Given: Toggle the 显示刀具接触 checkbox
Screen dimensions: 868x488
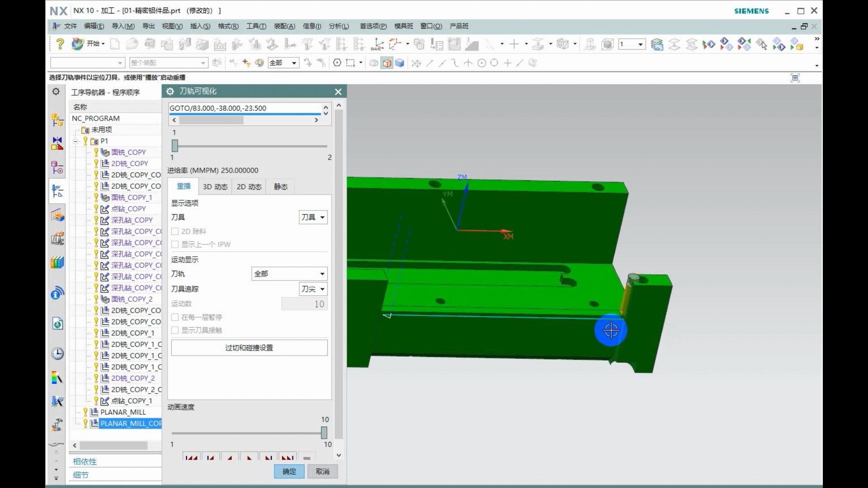Looking at the screenshot, I should pyautogui.click(x=175, y=330).
